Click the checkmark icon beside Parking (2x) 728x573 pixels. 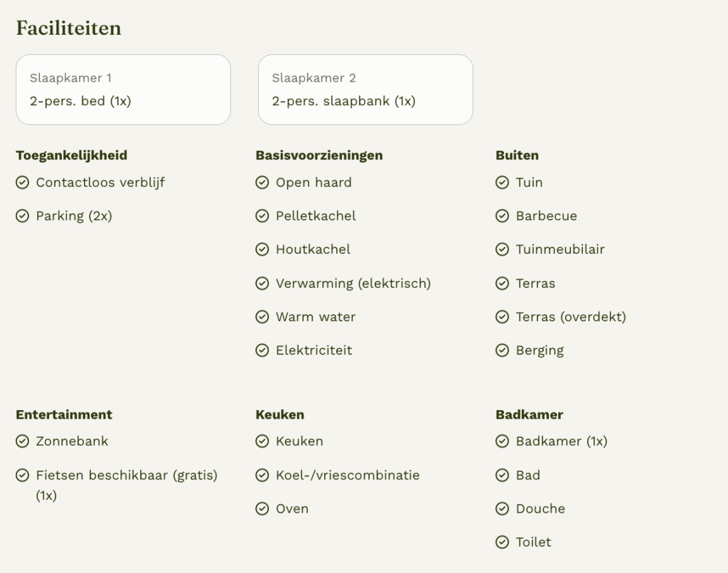[22, 216]
